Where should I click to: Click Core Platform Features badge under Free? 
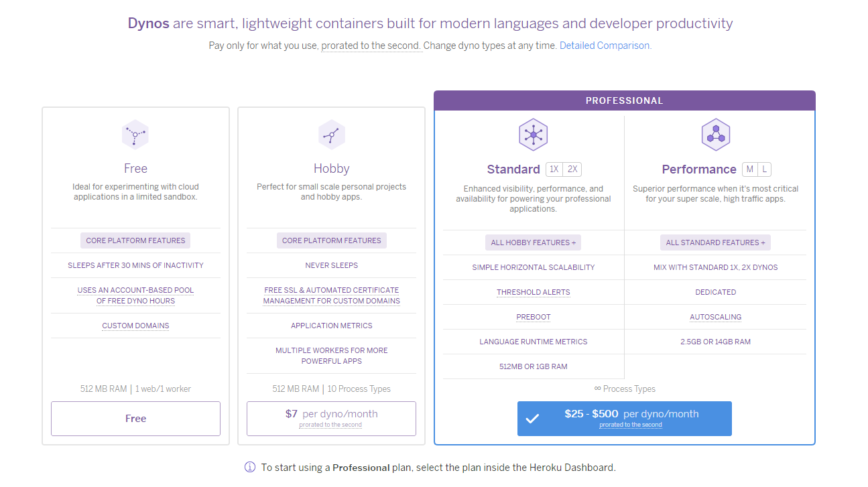135,240
